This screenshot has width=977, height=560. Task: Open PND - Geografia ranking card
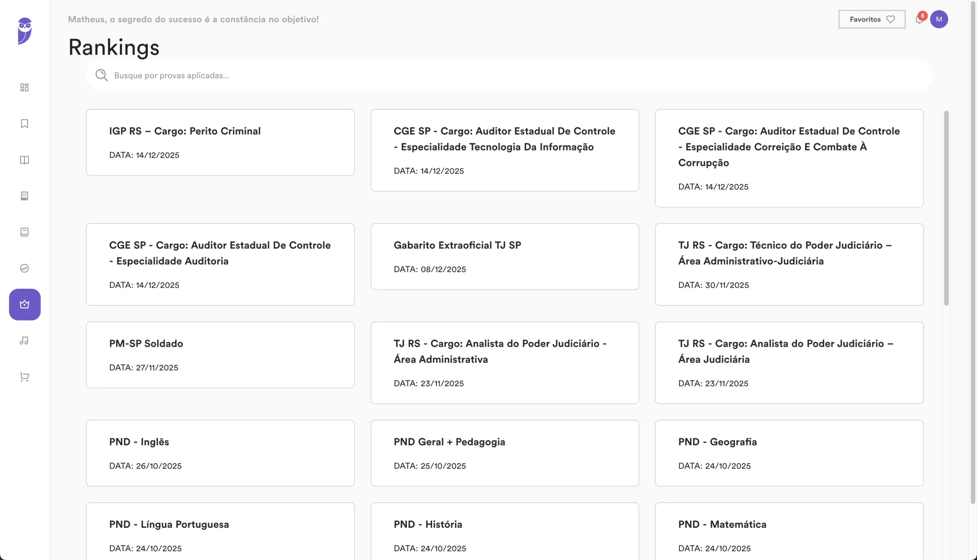click(789, 453)
